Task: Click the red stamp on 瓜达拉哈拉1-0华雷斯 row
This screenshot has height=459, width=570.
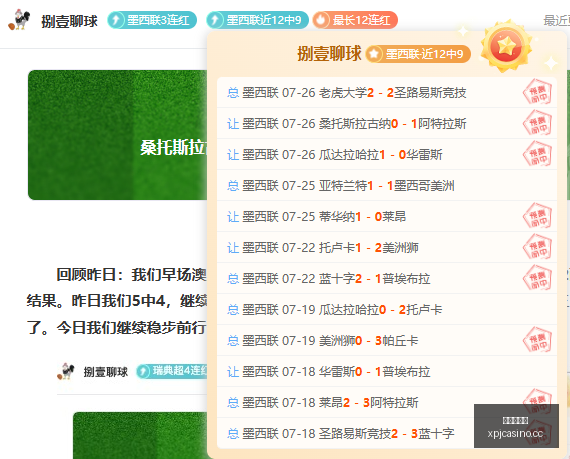Action: click(x=537, y=154)
